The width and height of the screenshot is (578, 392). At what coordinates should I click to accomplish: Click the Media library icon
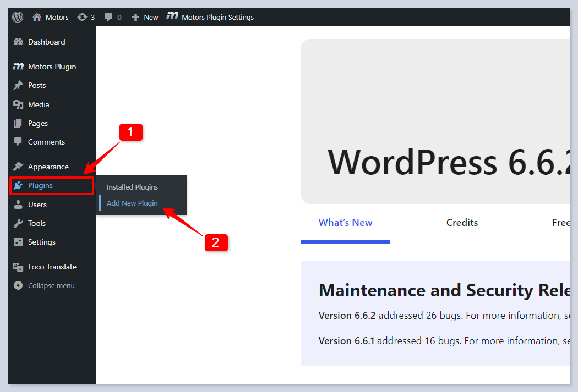coord(18,104)
